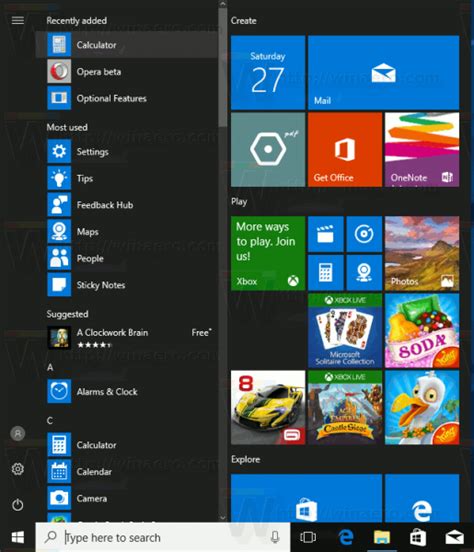Open File Explorer from the taskbar
This screenshot has height=552, width=474.
point(382,537)
